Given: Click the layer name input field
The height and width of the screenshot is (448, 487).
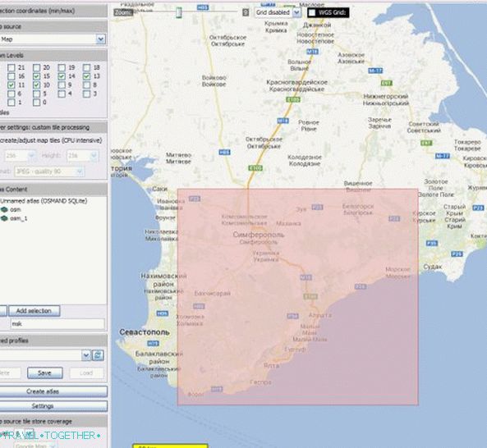Looking at the screenshot, I should 57,324.
